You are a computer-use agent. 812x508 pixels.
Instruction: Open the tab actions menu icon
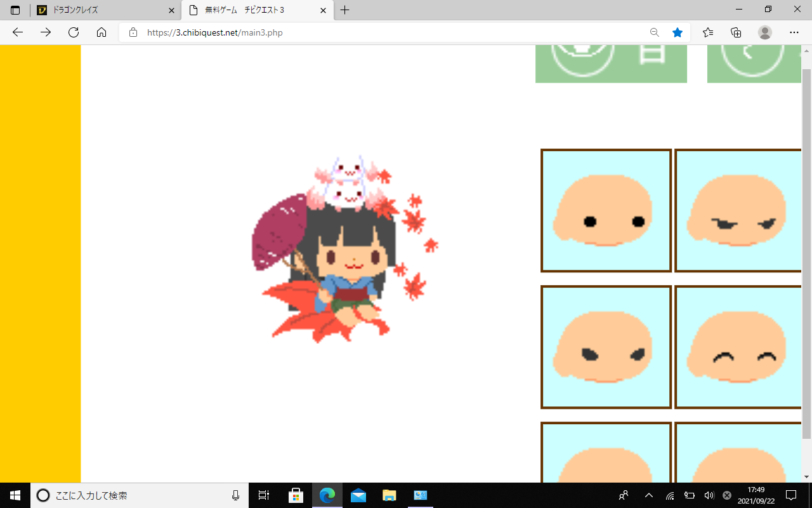coord(15,10)
